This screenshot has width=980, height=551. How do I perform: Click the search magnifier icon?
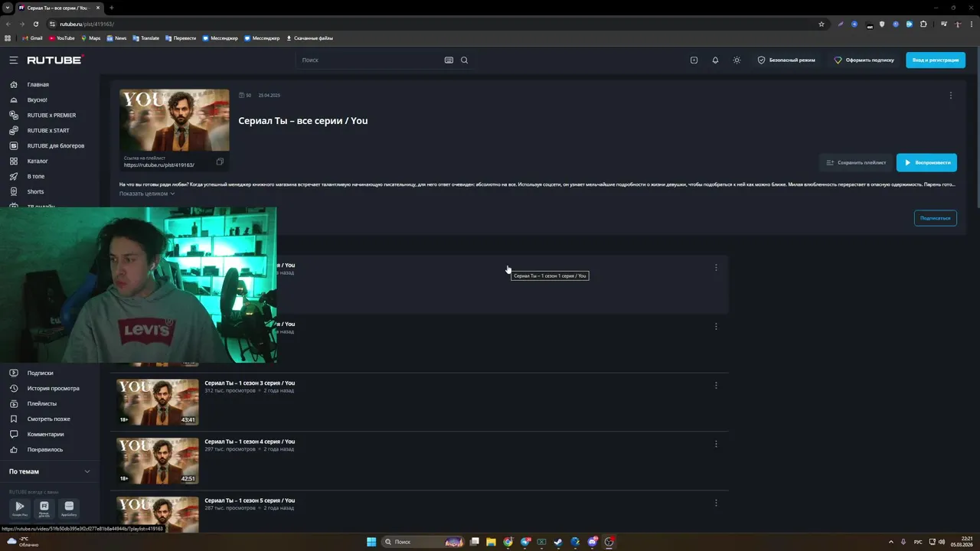tap(464, 60)
